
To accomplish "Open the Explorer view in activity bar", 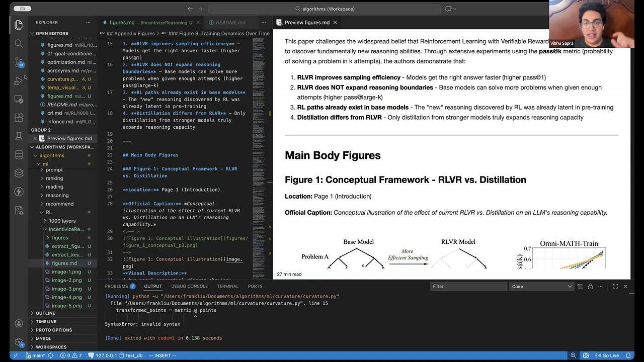I will 19,24.
